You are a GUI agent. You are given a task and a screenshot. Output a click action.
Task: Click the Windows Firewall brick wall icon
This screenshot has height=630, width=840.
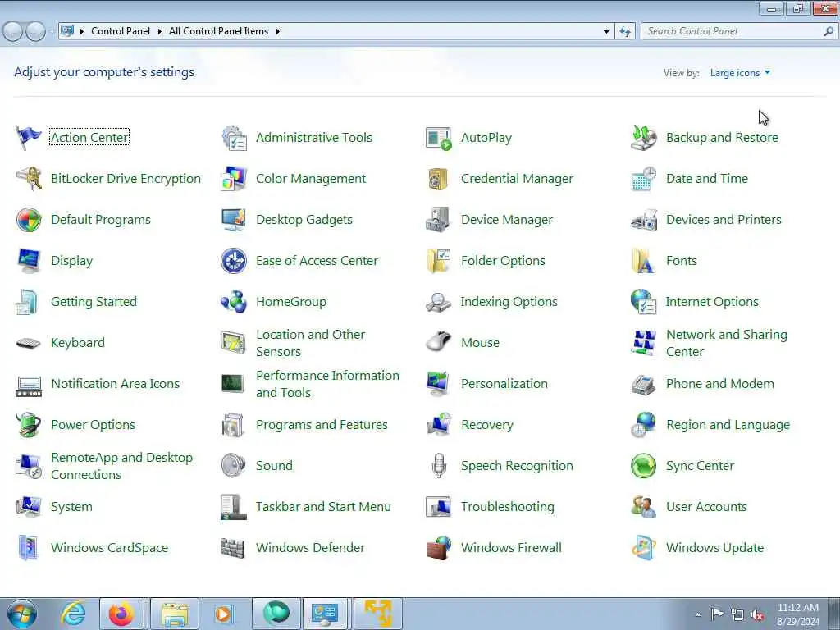[x=439, y=547]
